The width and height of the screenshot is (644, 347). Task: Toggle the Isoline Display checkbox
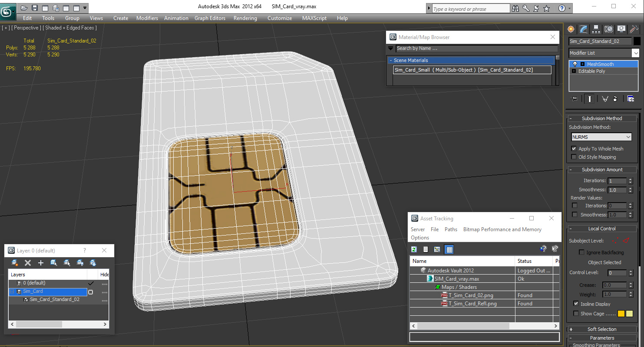(576, 304)
